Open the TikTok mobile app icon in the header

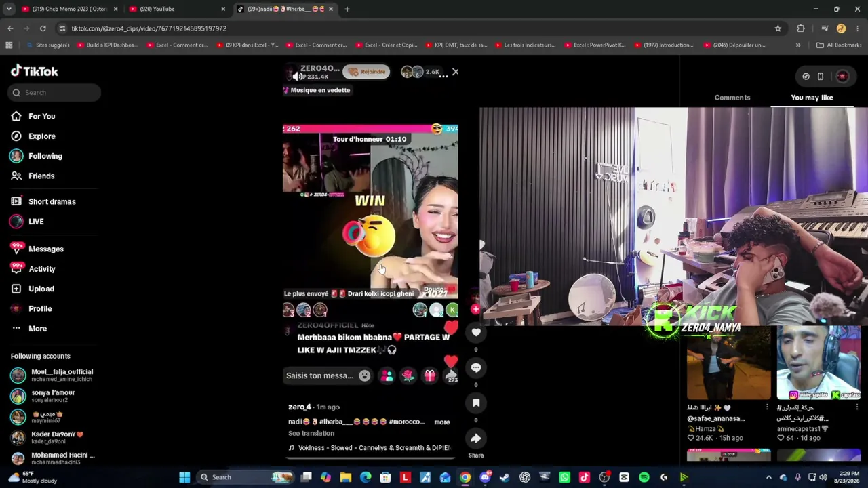(821, 77)
